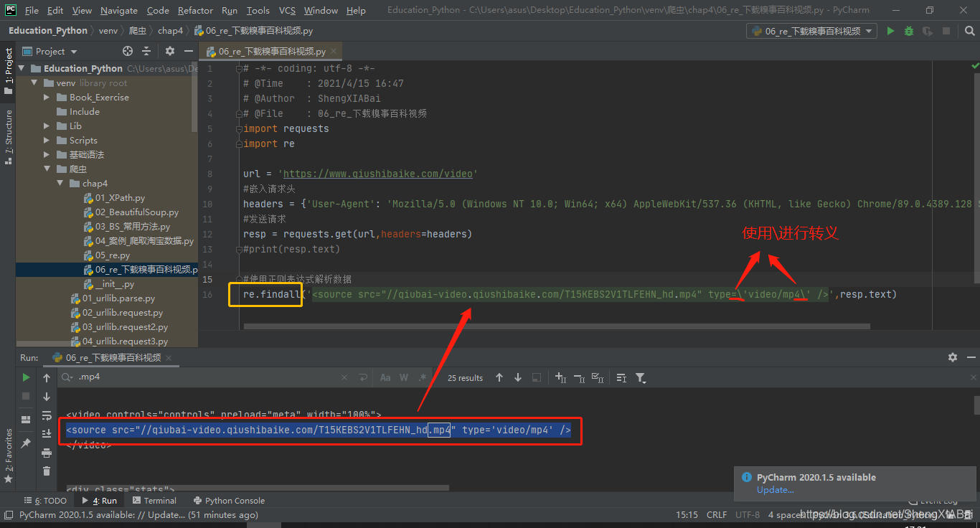The image size is (980, 528).
Task: Expand the Scripts folder
Action: coord(47,140)
